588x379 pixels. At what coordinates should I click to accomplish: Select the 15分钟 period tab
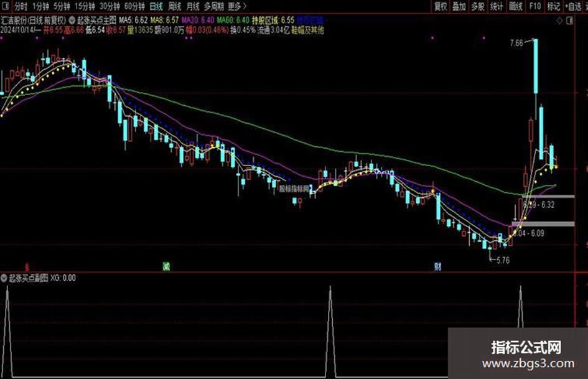tap(85, 6)
